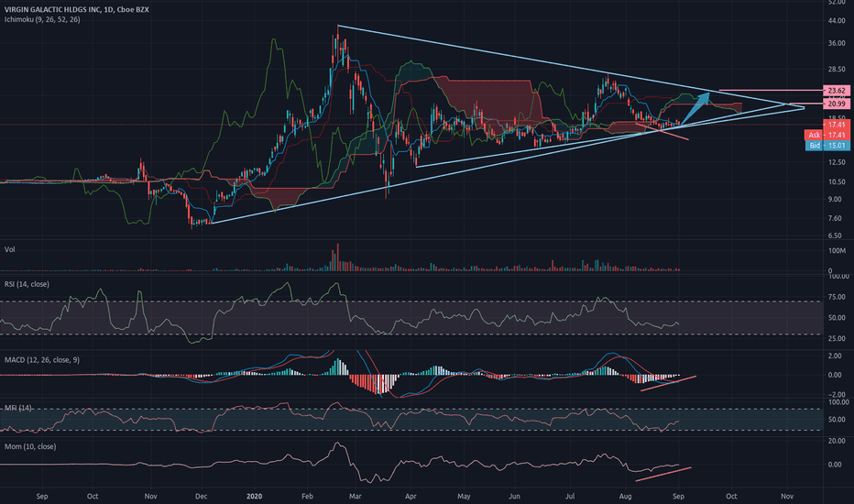
Task: Click the 25.00 RSI axis value
Action: point(838,338)
